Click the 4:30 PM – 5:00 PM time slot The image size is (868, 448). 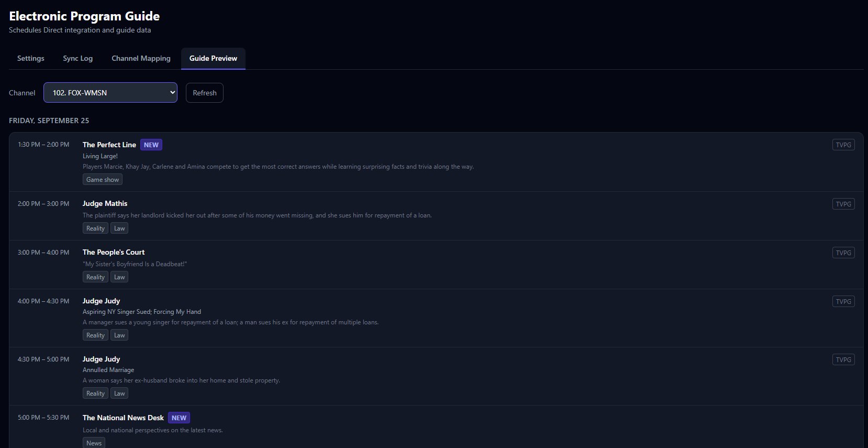pyautogui.click(x=43, y=359)
